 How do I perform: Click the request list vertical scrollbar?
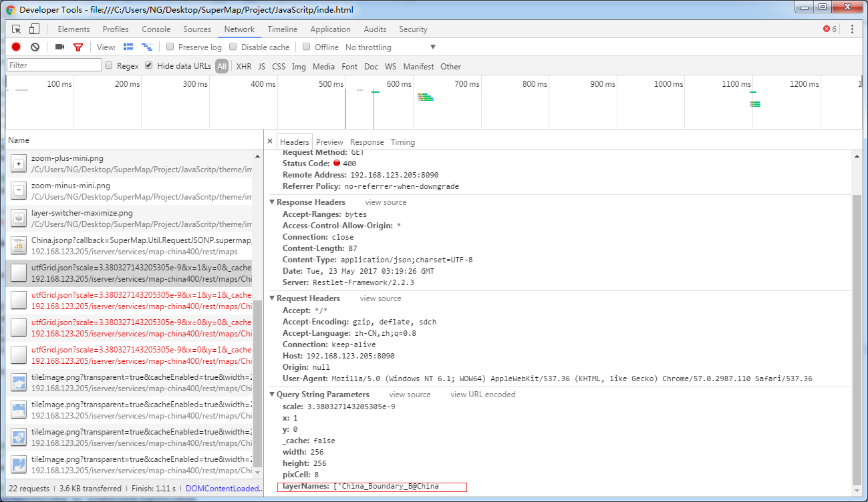pos(257,384)
